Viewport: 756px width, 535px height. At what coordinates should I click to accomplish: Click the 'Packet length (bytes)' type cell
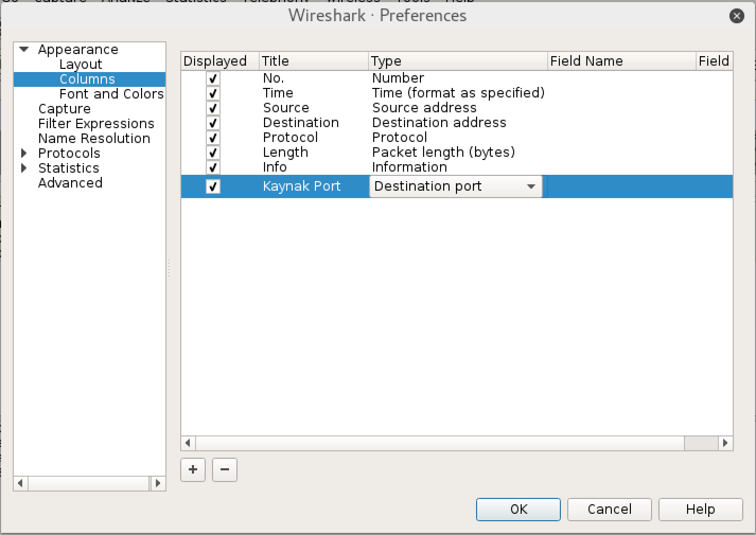[443, 152]
